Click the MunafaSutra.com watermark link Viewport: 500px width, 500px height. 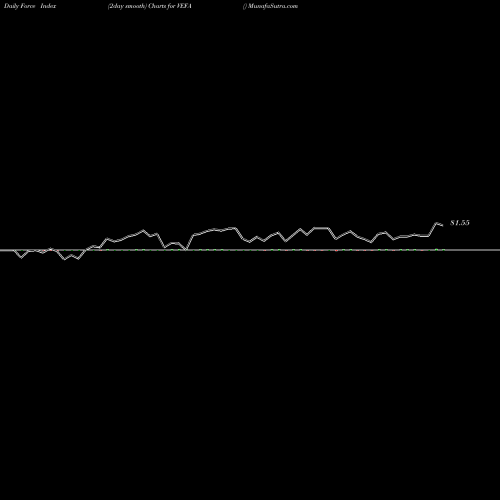click(273, 6)
